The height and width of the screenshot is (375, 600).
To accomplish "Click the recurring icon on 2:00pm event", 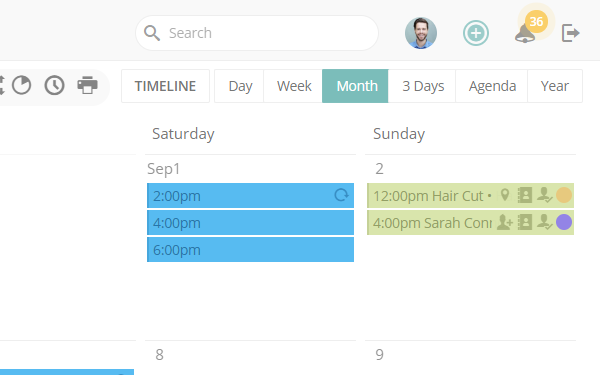I will 341,195.
